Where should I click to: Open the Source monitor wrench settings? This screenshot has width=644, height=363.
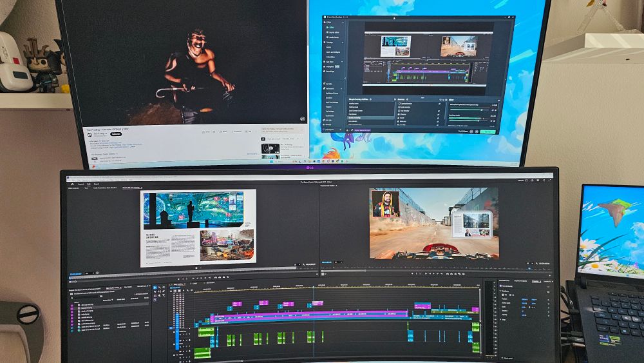click(x=303, y=265)
